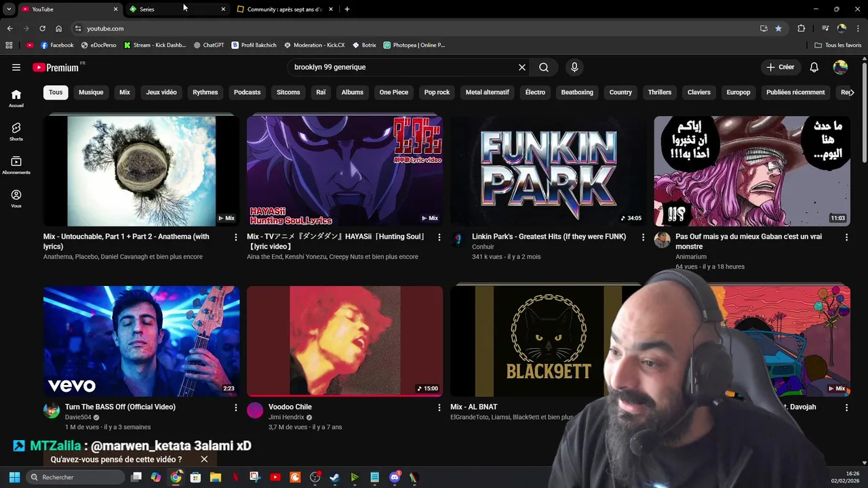868x488 pixels.
Task: Open Windows Start menu
Action: [14, 477]
